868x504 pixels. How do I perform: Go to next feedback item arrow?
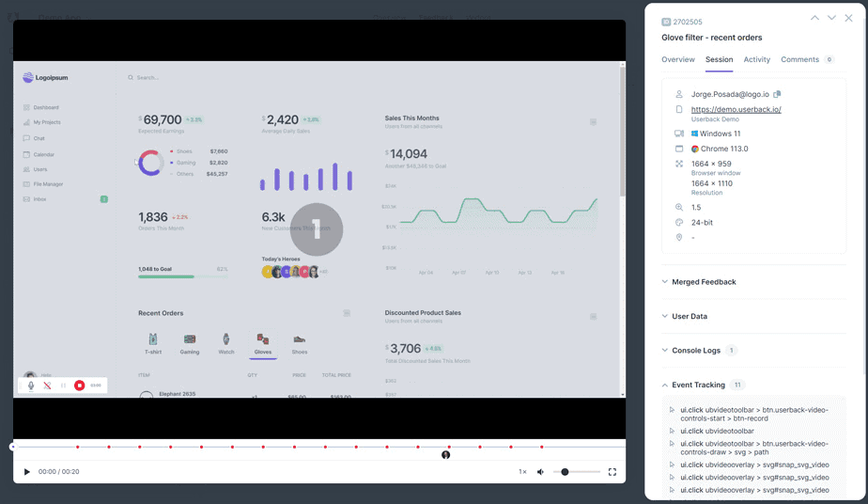pyautogui.click(x=831, y=18)
